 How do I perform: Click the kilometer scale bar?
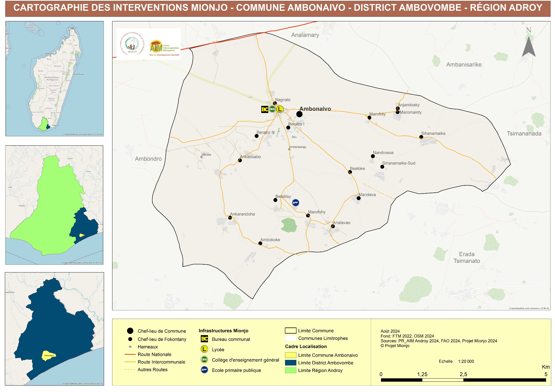pos(463,380)
